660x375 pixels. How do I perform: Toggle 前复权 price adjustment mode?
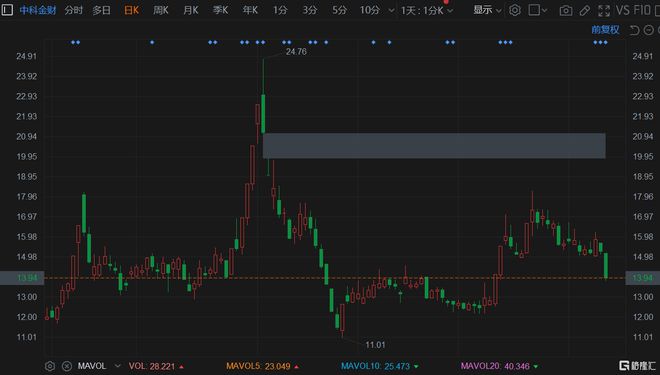click(x=605, y=30)
